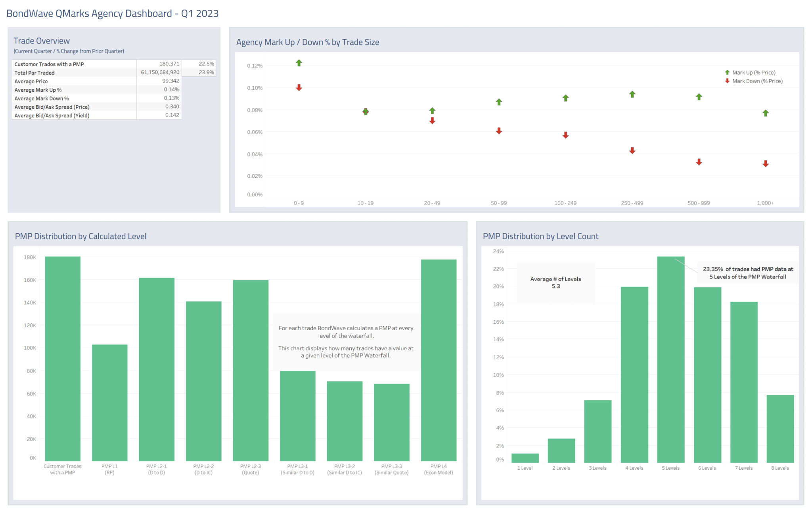Open the Agency Mark Up / Down chart title menu
The width and height of the screenshot is (812, 513).
click(x=307, y=42)
